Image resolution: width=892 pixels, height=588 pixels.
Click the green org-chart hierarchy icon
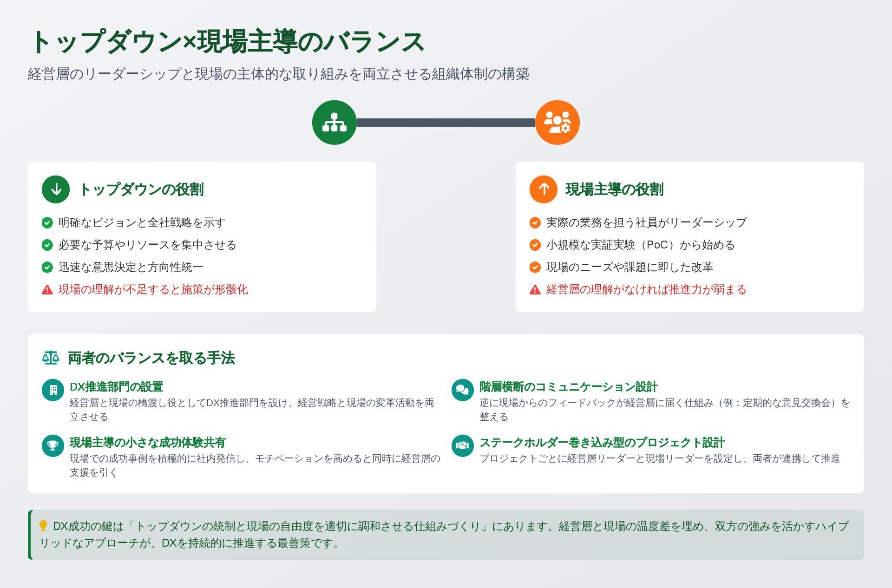pos(334,123)
